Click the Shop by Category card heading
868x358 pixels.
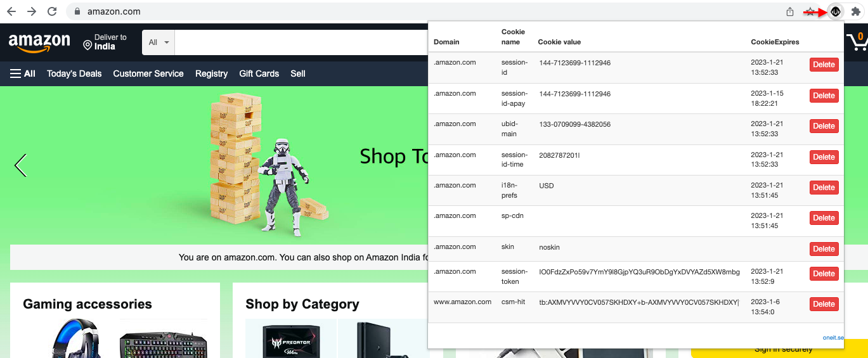point(302,304)
